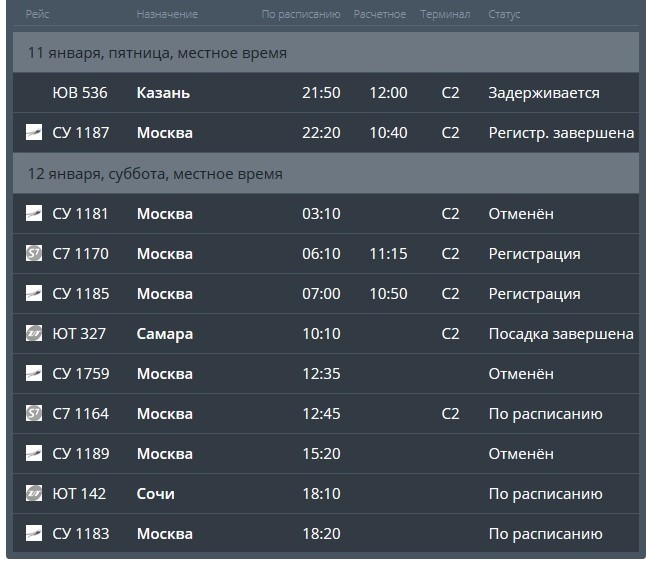Viewport: 655px width, 566px height.
Task: Sort by the Рейс column header
Action: 38,14
